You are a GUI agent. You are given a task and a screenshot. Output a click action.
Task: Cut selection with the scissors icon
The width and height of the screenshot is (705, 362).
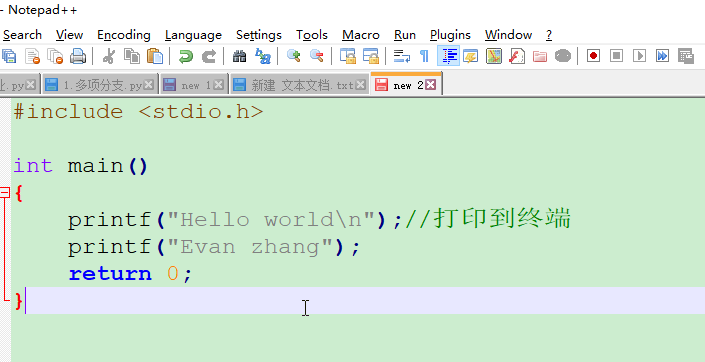pos(109,56)
